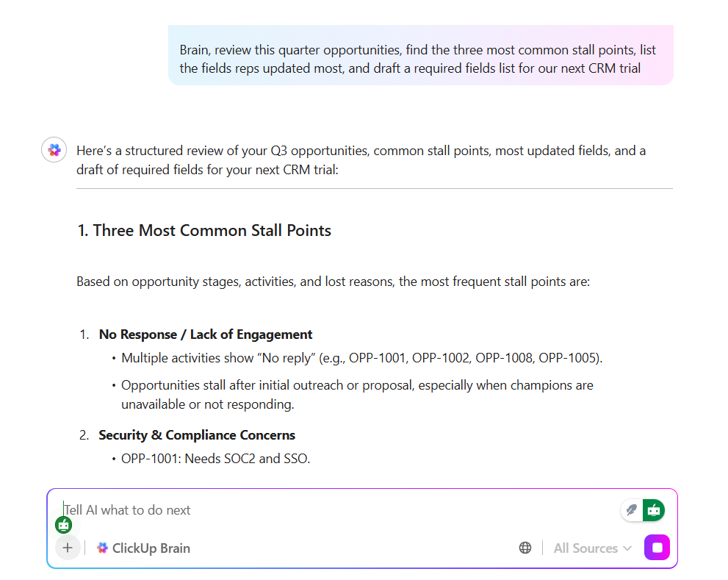Focus the 'Tell AI what to do next' input
This screenshot has width=728, height=580.
coord(294,509)
